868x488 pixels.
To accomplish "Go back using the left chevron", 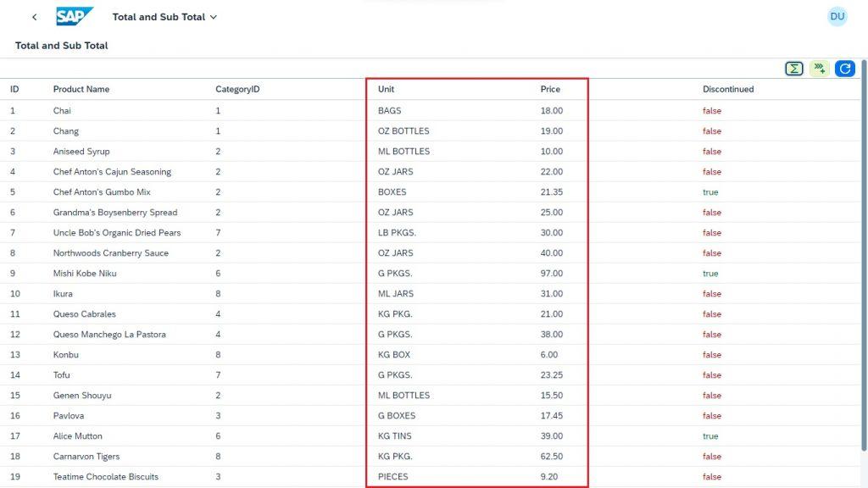I will click(34, 17).
